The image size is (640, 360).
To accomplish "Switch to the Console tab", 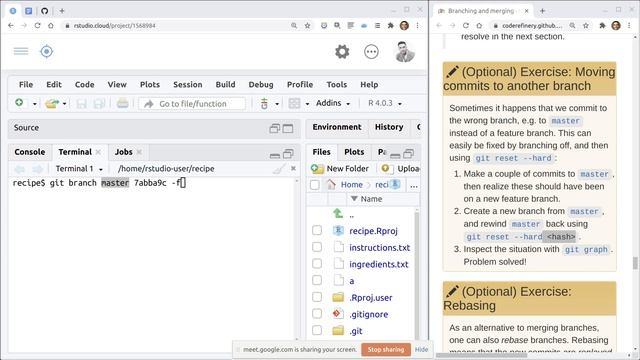I will (30, 152).
